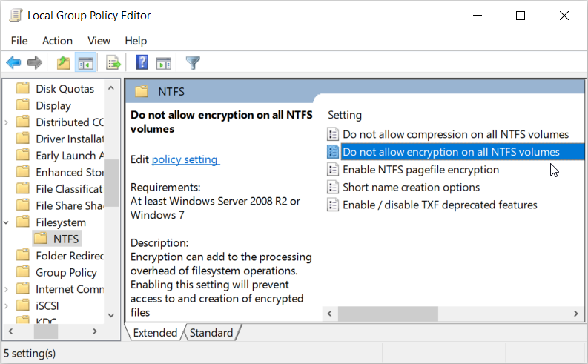Select Short name creation options setting
Viewport: 588px width, 364px height.
[411, 187]
